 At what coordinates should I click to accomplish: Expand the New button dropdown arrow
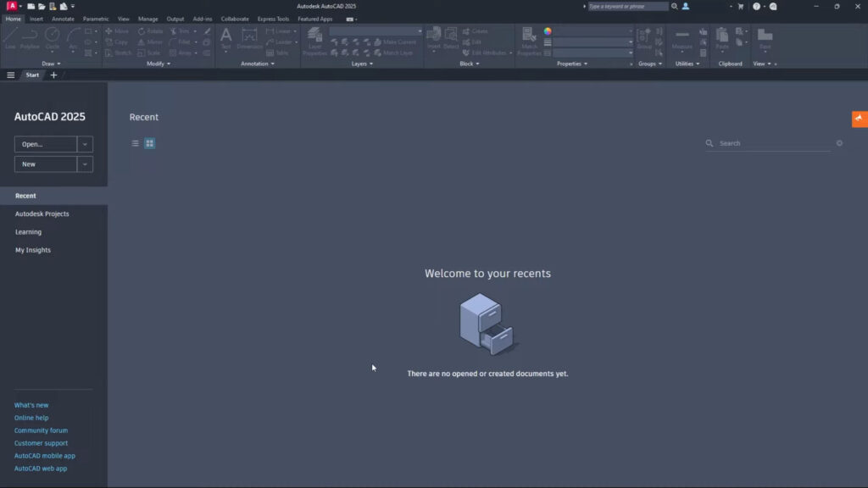(x=85, y=164)
